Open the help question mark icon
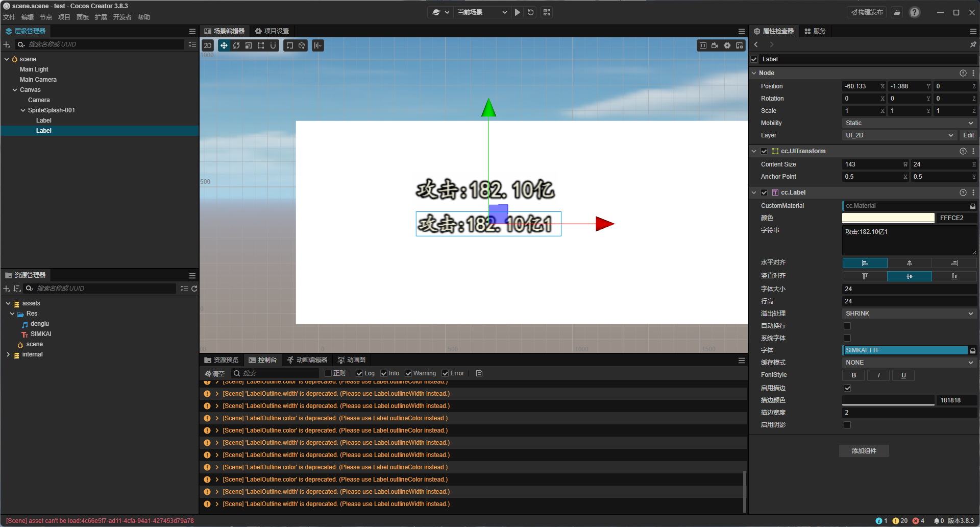This screenshot has height=527, width=980. coord(915,12)
